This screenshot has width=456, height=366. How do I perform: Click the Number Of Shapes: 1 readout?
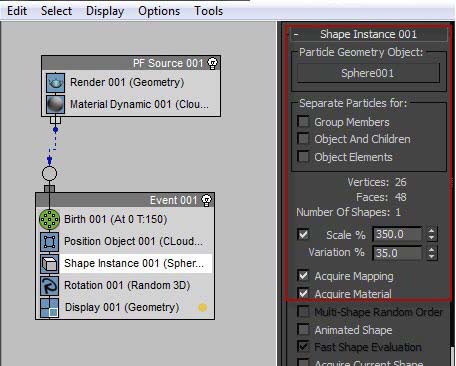[348, 212]
